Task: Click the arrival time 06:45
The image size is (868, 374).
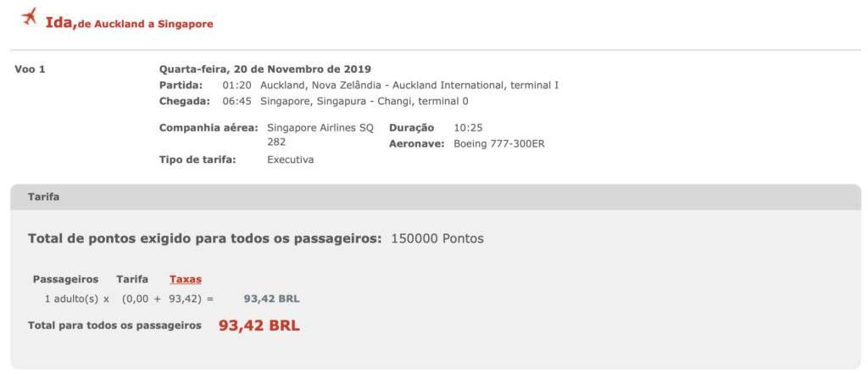Action: click(x=237, y=102)
